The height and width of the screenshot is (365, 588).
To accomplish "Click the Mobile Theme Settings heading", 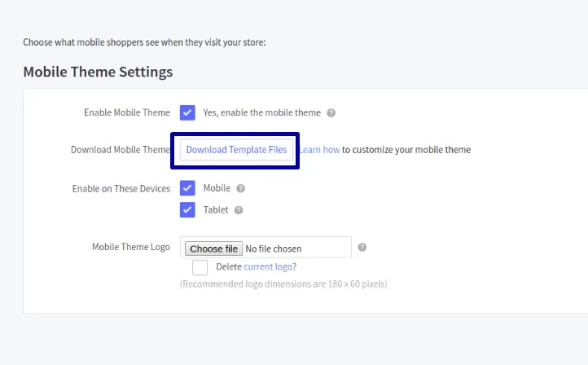I will 98,72.
